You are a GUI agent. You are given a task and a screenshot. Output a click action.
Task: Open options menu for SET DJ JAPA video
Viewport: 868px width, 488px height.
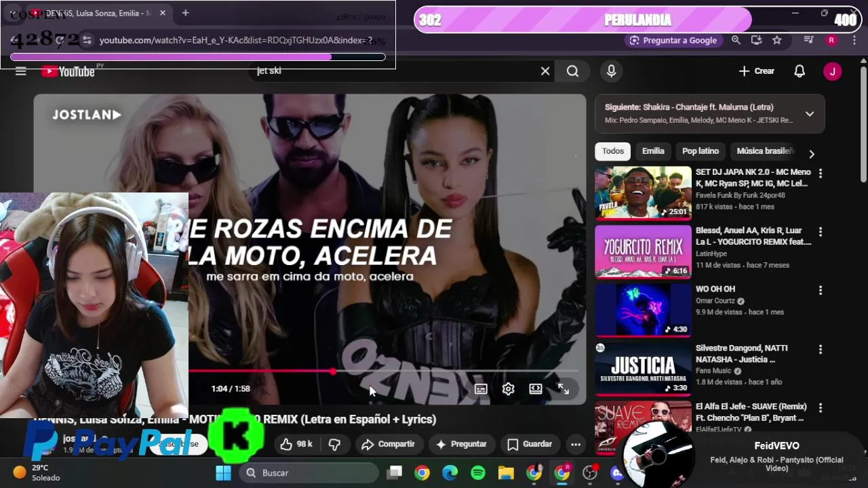point(820,174)
